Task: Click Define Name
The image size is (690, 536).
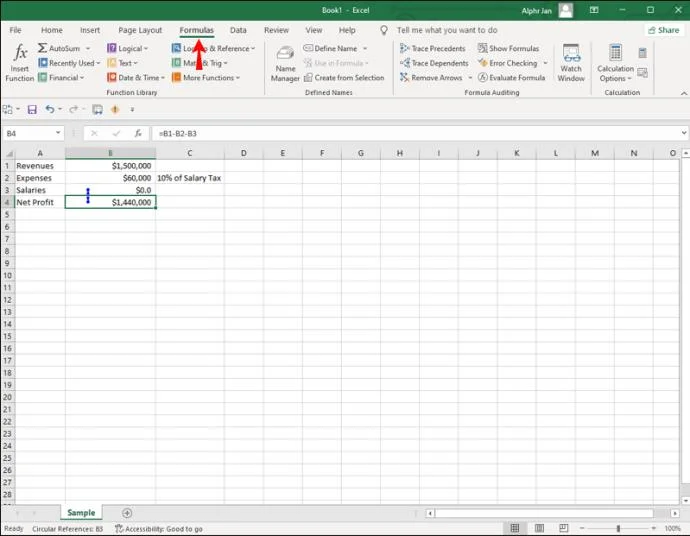Action: click(330, 48)
